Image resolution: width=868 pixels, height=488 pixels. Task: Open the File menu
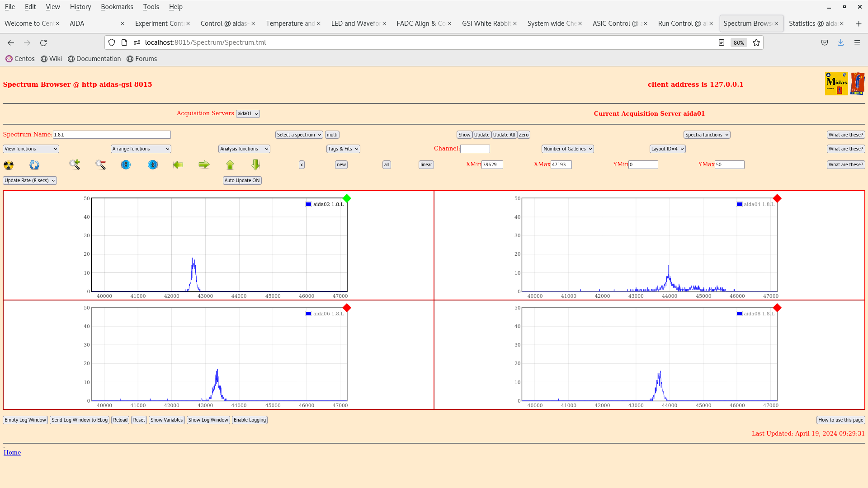[9, 7]
